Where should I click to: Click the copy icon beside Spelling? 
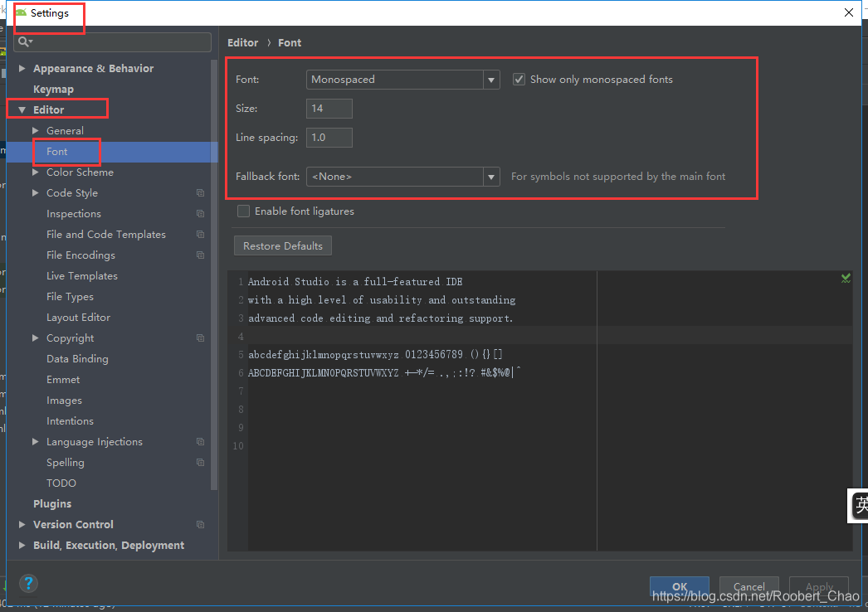[200, 463]
